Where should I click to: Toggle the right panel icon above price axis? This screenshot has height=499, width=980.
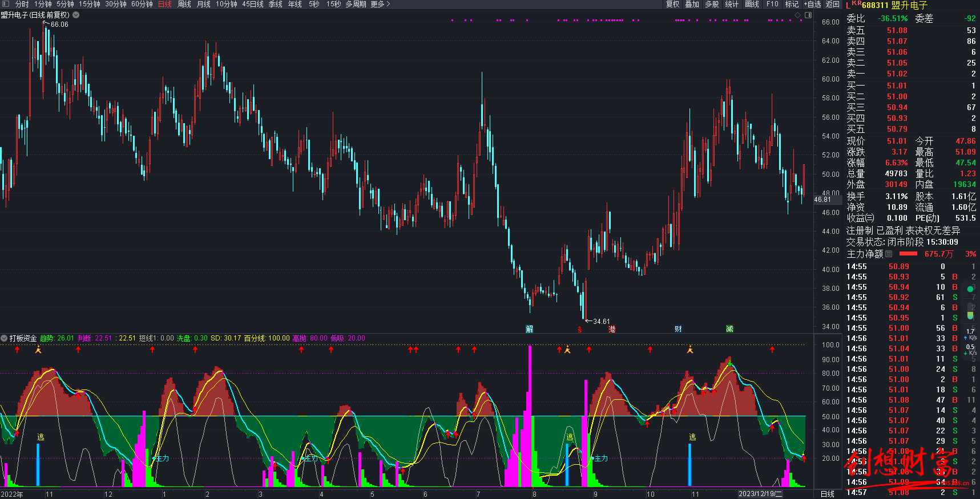point(808,15)
